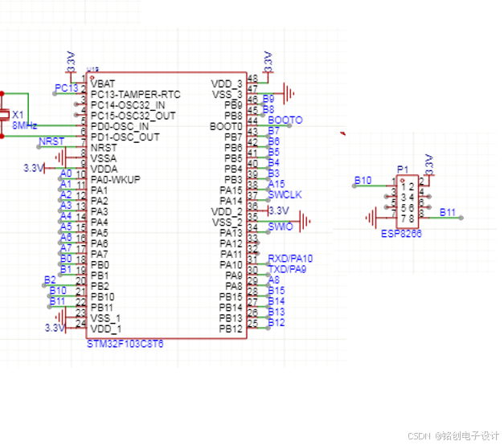Click the VBAT pin name
Image resolution: width=504 pixels, height=445 pixels.
coord(103,84)
